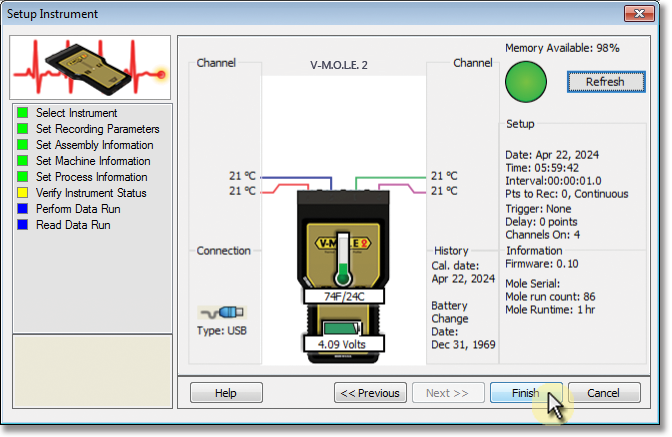Select the Select Instrument step
672x437 pixels.
77,113
